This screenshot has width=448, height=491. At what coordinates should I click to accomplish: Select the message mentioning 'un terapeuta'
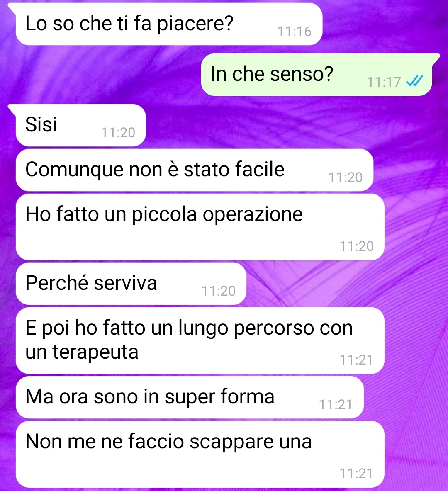tap(200, 341)
